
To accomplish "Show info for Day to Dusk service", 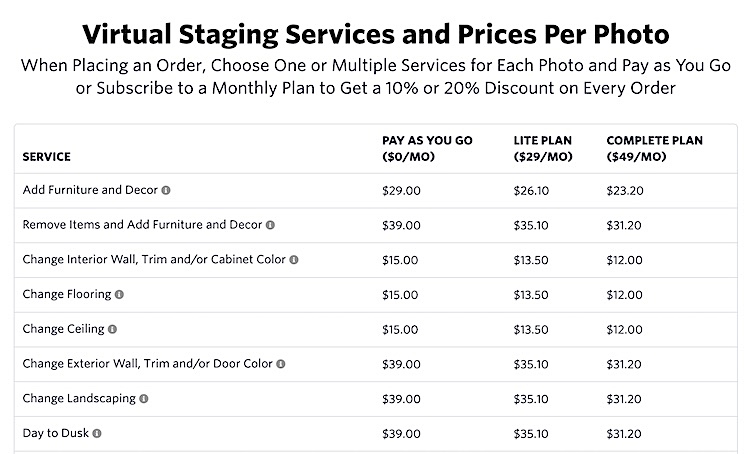I will [97, 433].
